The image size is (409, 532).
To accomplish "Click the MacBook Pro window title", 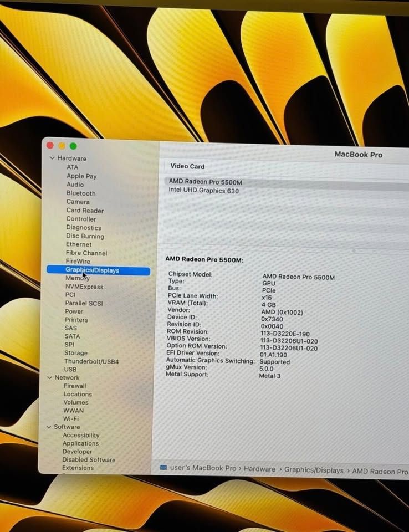I will point(359,155).
